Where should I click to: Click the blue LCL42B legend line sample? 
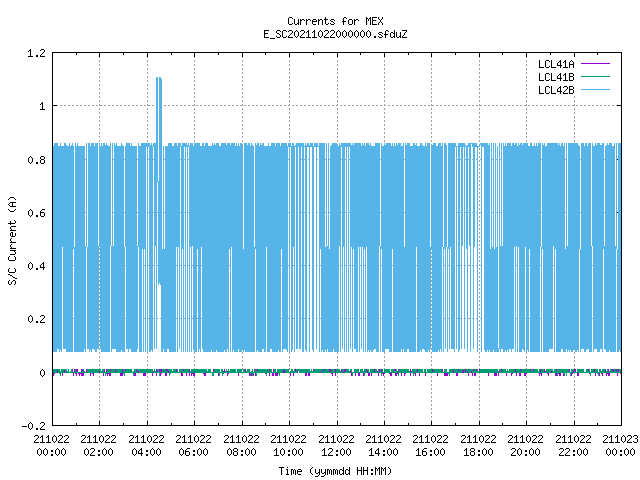tap(595, 90)
